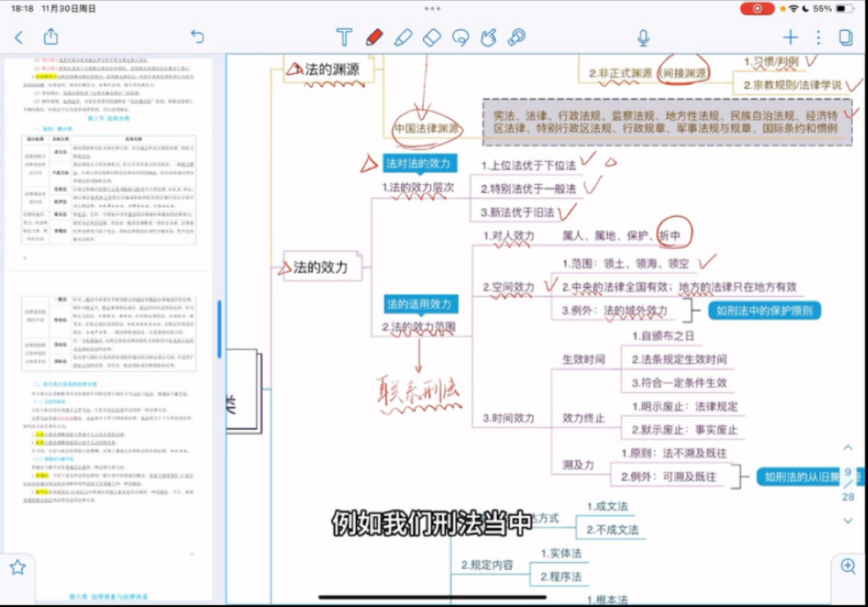Open the magnifier search tool in toolbar
The height and width of the screenshot is (607, 868).
(517, 37)
